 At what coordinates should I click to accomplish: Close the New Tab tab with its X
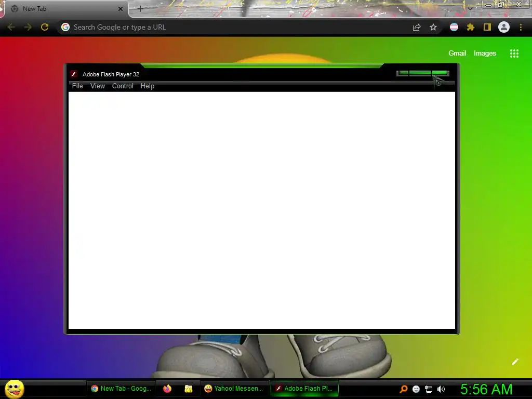[x=121, y=9]
